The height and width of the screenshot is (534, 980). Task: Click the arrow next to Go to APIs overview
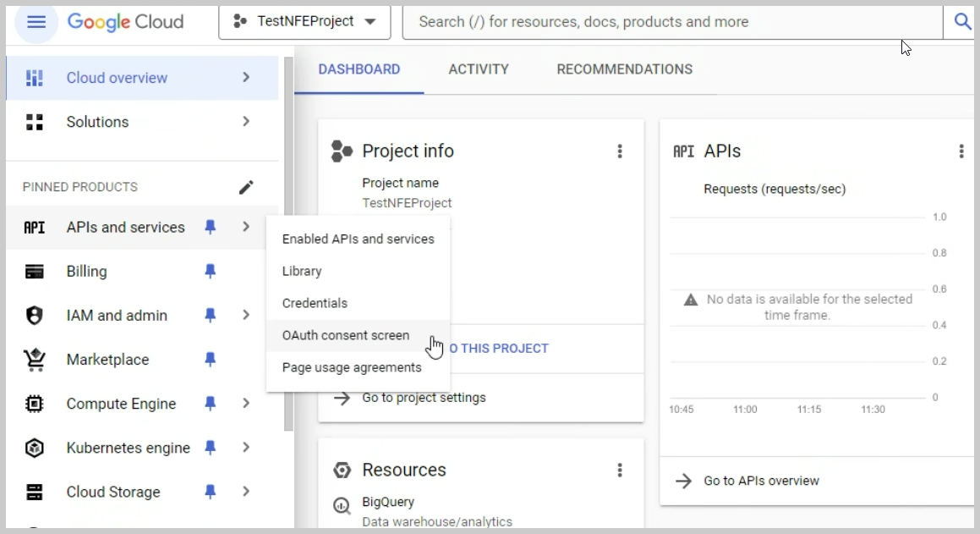pos(684,481)
